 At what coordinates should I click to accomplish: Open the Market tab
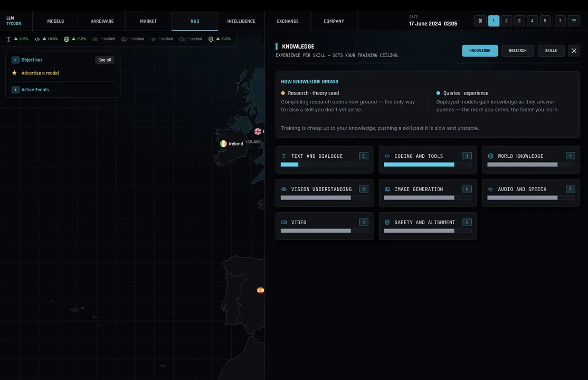pos(148,22)
